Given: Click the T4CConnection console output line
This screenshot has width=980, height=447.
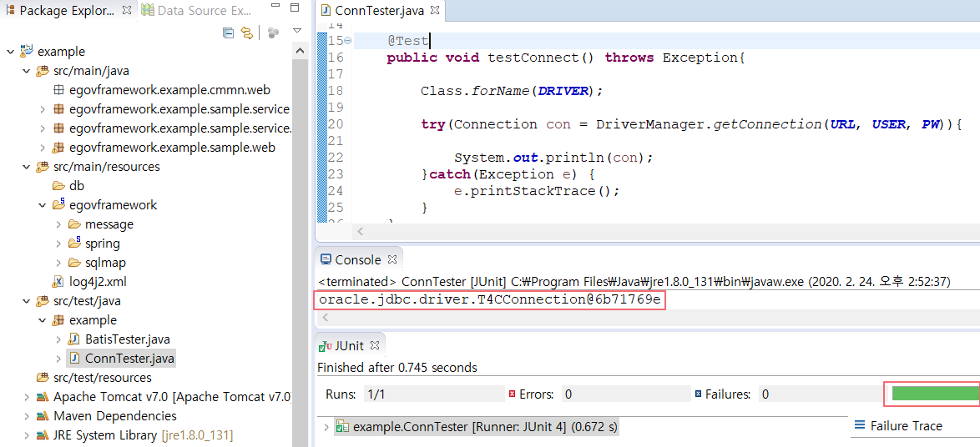Looking at the screenshot, I should [489, 299].
